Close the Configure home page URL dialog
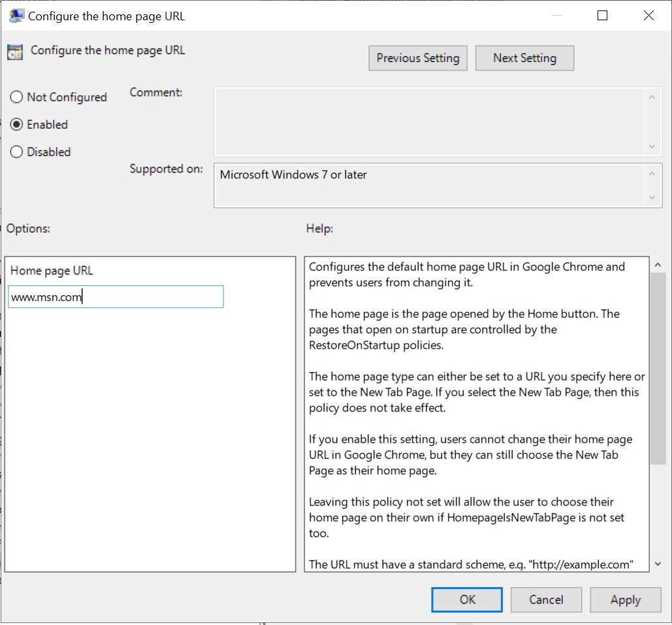The width and height of the screenshot is (672, 625). tap(648, 16)
